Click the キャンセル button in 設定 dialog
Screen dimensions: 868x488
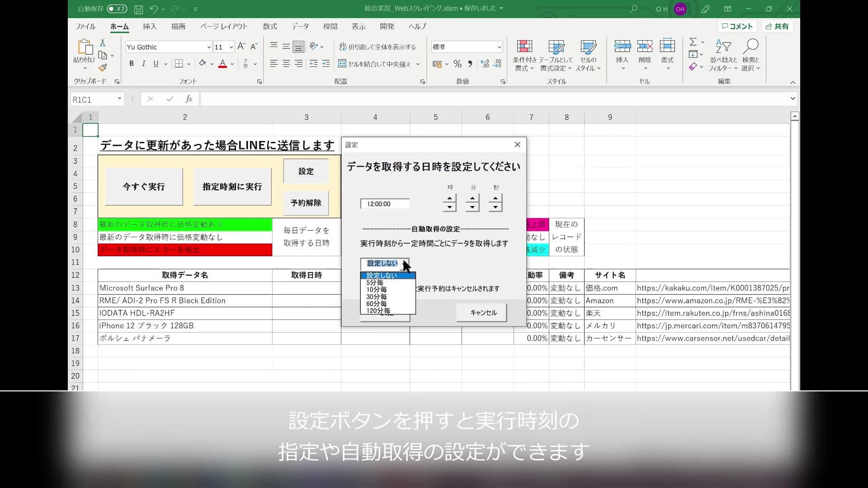click(x=482, y=313)
